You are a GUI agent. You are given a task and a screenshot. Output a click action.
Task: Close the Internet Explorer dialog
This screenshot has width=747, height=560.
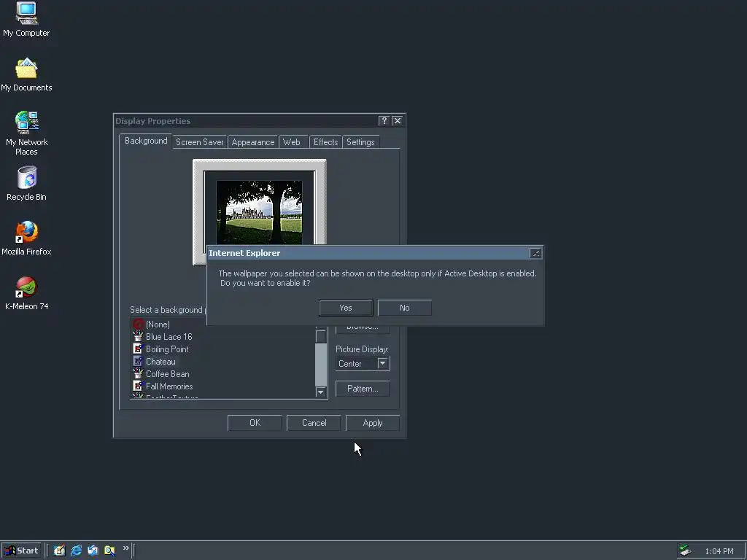(x=535, y=253)
